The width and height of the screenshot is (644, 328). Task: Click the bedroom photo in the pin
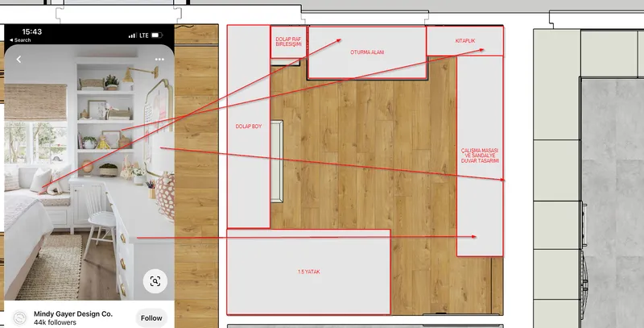click(89, 172)
